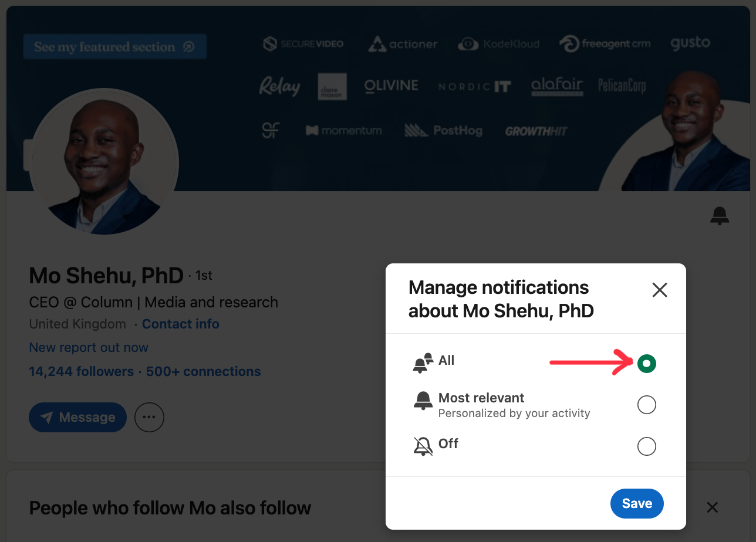Viewport: 756px width, 542px height.
Task: Send a message with the Message button
Action: (77, 417)
